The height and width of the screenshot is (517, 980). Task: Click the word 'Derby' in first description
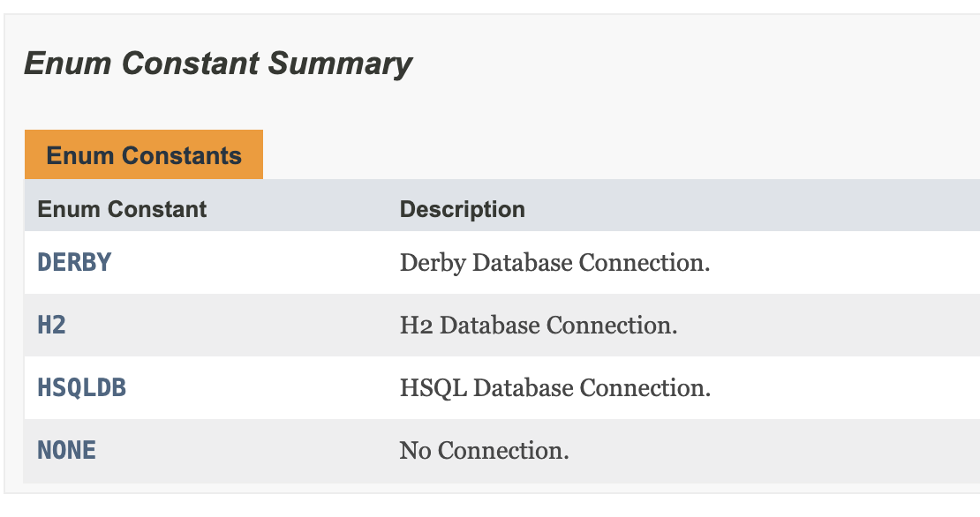(433, 264)
